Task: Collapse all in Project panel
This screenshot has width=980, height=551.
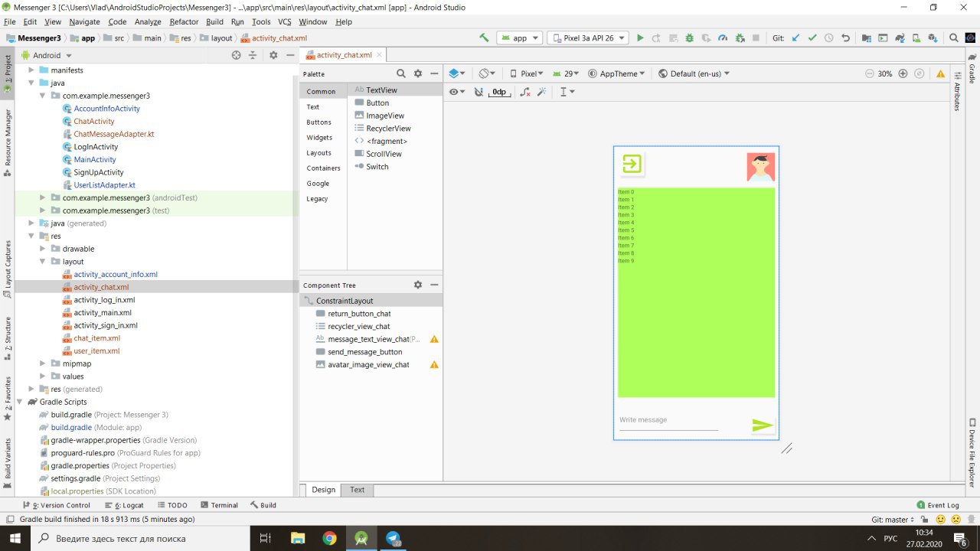Action: pos(253,55)
